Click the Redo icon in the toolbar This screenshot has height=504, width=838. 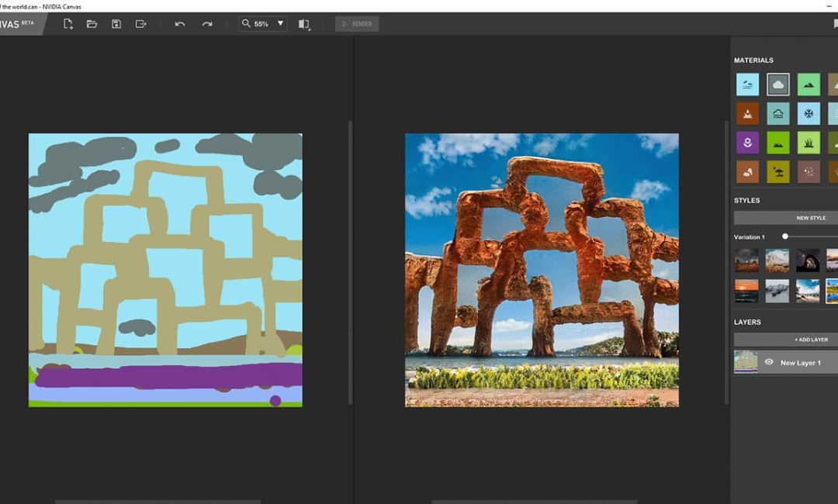point(206,24)
